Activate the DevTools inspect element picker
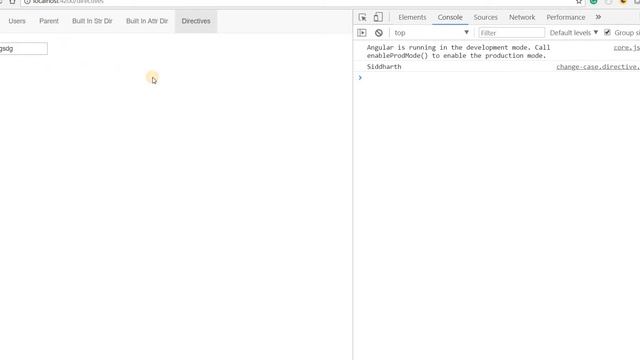This screenshot has height=360, width=640. [x=362, y=17]
